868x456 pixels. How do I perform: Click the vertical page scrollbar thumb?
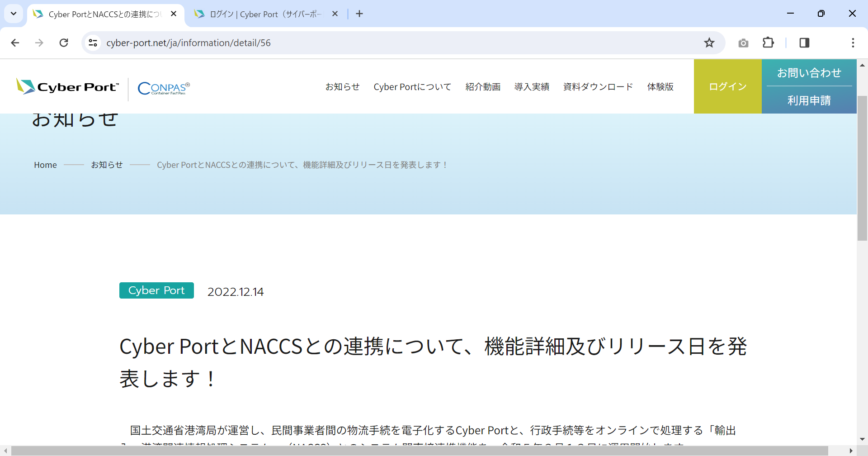click(862, 167)
